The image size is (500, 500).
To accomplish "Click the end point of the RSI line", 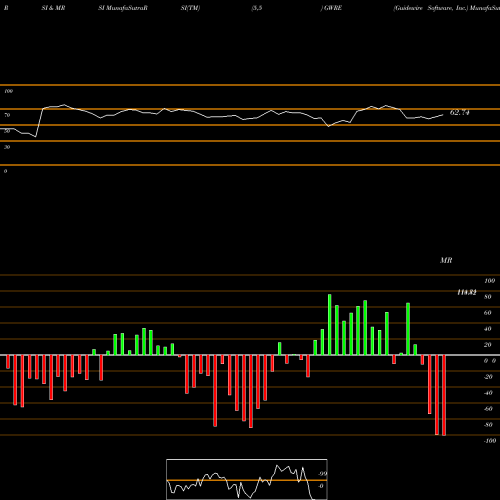I will tap(443, 115).
